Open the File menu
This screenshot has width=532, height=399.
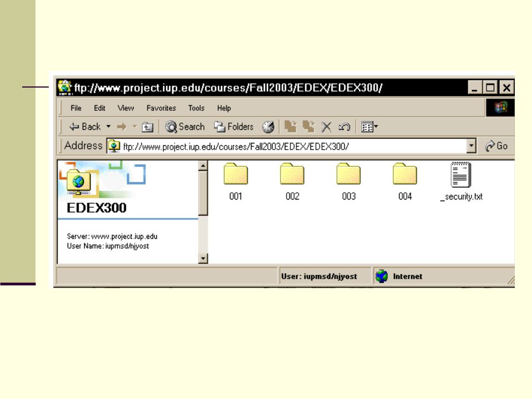[x=76, y=108]
